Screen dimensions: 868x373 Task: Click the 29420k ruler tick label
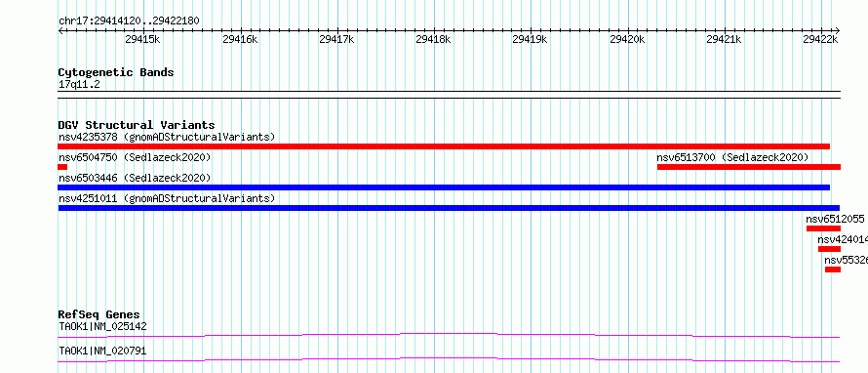pos(627,39)
